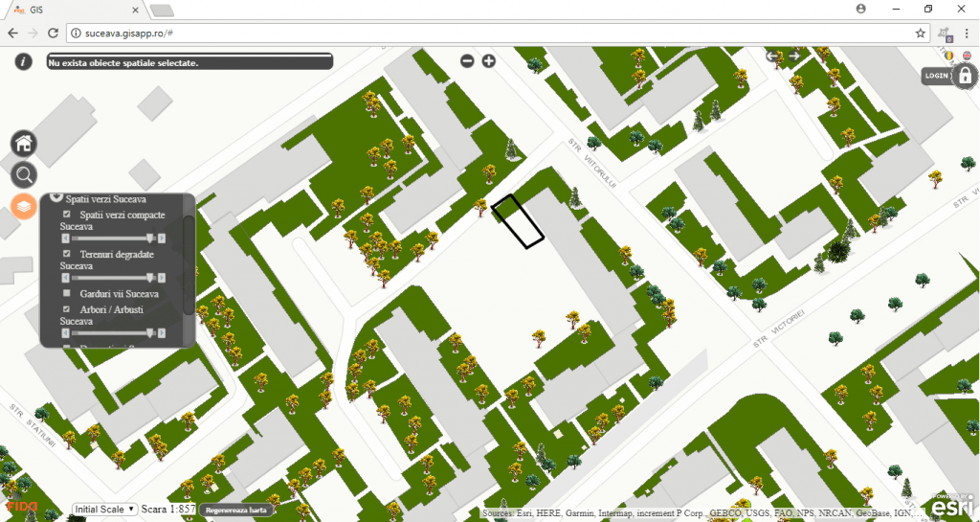The height and width of the screenshot is (522, 980).
Task: Uncheck Terenuri degradate Suceava layer
Action: coord(67,254)
